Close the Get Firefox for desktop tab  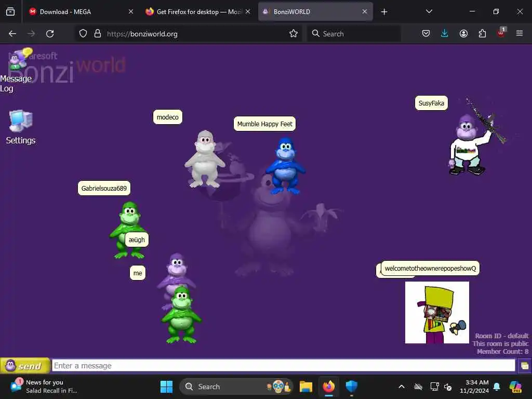[x=248, y=11]
